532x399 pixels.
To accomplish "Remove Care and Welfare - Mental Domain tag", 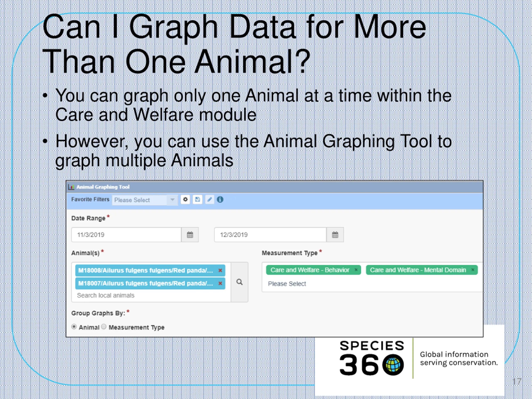I will pyautogui.click(x=473, y=270).
